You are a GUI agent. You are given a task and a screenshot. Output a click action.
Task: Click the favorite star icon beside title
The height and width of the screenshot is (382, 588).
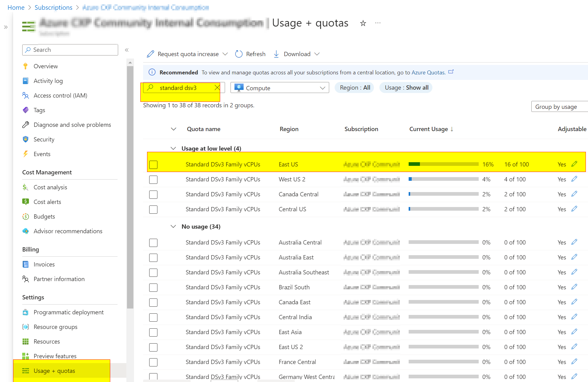pos(363,23)
